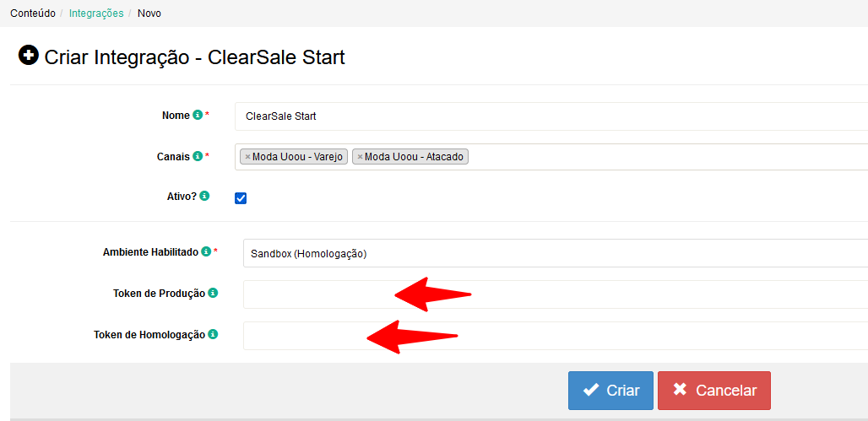
Task: Open the Integrações breadcrumb link
Action: [x=96, y=13]
